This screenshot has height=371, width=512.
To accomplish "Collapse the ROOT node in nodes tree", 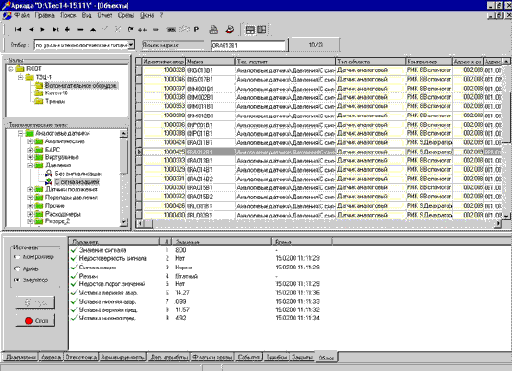I will [11, 69].
